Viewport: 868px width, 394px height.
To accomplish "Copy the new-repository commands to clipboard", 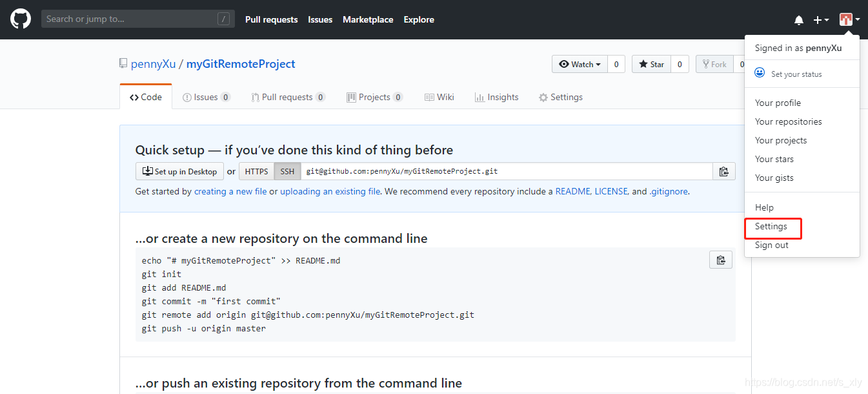I will 721,260.
